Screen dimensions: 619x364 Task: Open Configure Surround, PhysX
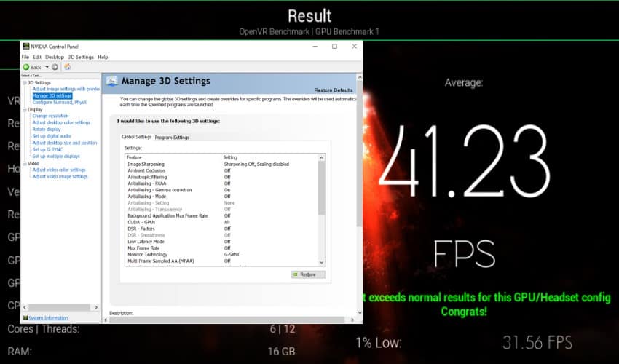click(60, 102)
